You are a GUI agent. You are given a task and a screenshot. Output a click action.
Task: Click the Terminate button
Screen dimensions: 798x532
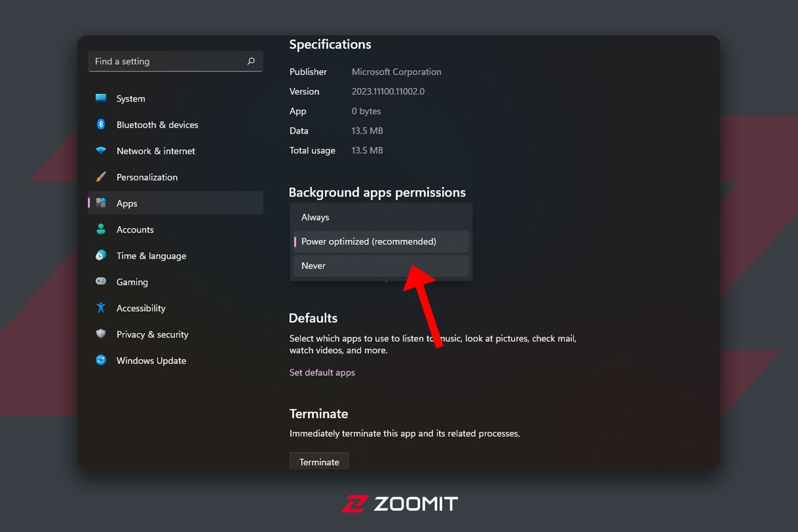(x=320, y=462)
